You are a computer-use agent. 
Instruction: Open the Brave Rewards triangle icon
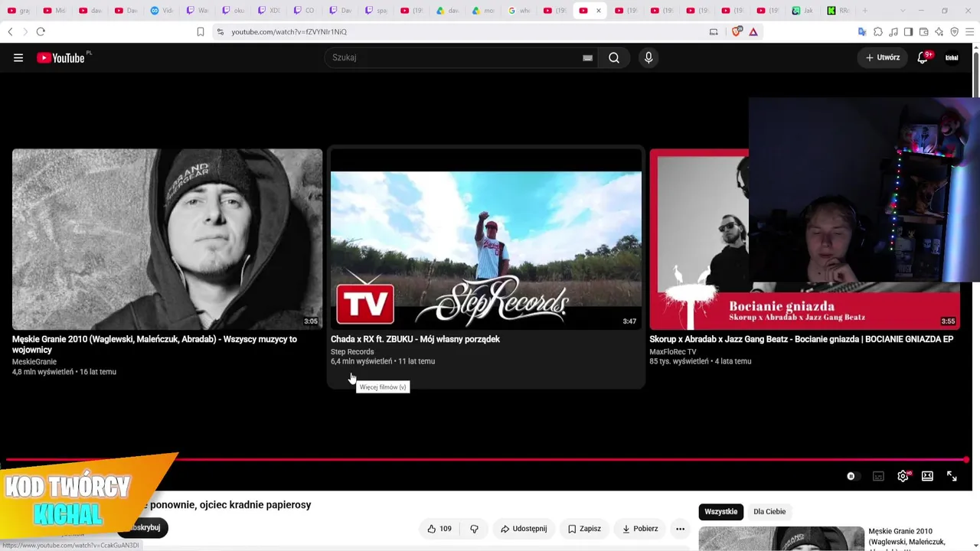tap(753, 31)
